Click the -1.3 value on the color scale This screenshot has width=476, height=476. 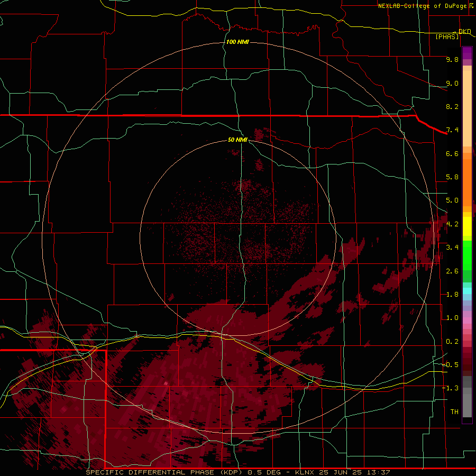[451, 388]
